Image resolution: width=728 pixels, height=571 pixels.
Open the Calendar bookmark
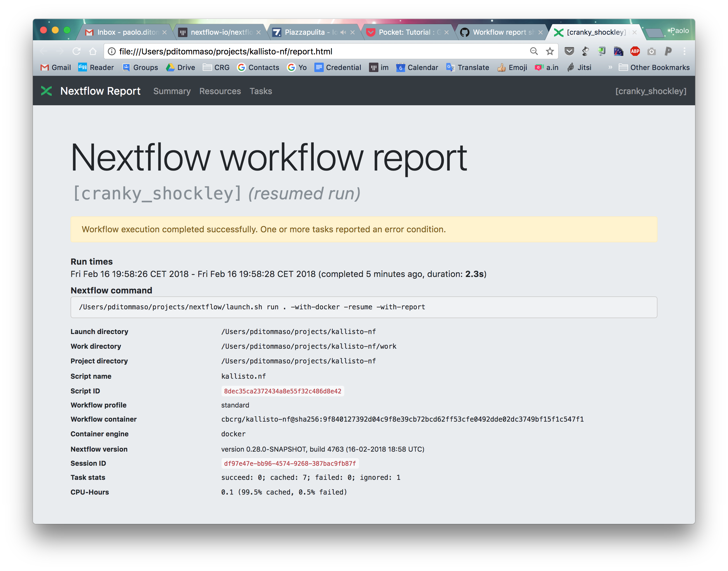click(x=417, y=68)
